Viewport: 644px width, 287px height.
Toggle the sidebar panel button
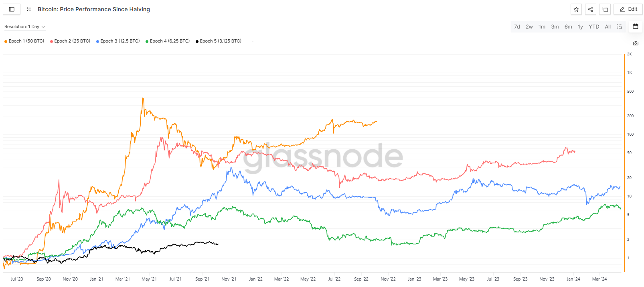12,9
